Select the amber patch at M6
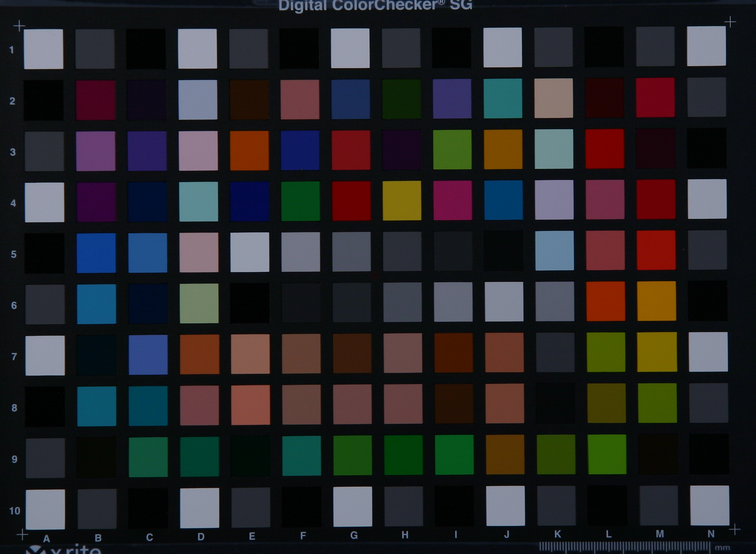 click(657, 301)
